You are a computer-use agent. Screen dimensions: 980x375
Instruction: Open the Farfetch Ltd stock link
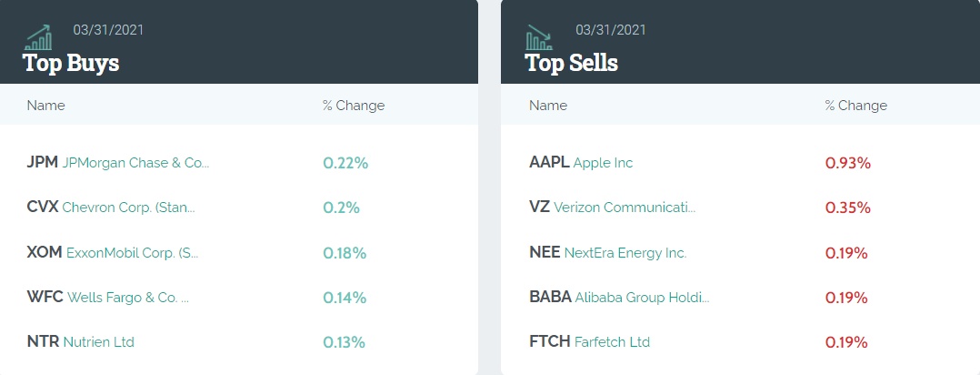[x=612, y=342]
